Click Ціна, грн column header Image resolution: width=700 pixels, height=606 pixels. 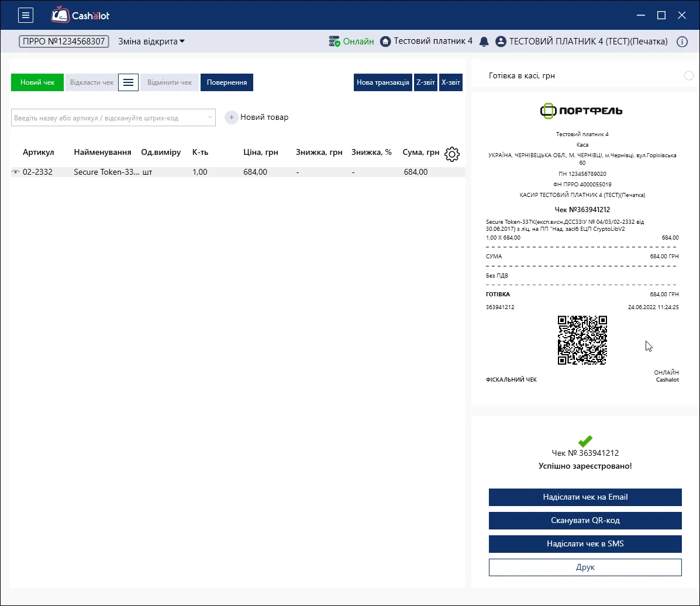pyautogui.click(x=261, y=152)
